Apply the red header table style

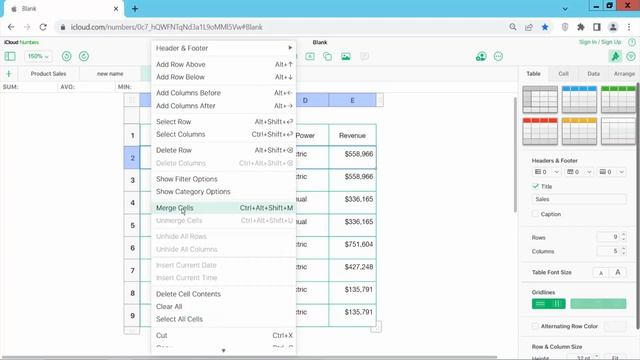point(540,131)
